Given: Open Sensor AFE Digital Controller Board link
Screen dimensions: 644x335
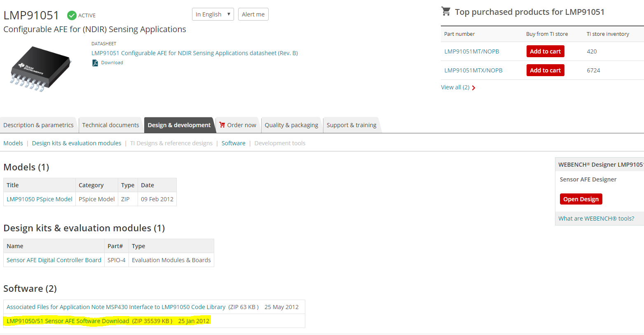Looking at the screenshot, I should click(54, 260).
